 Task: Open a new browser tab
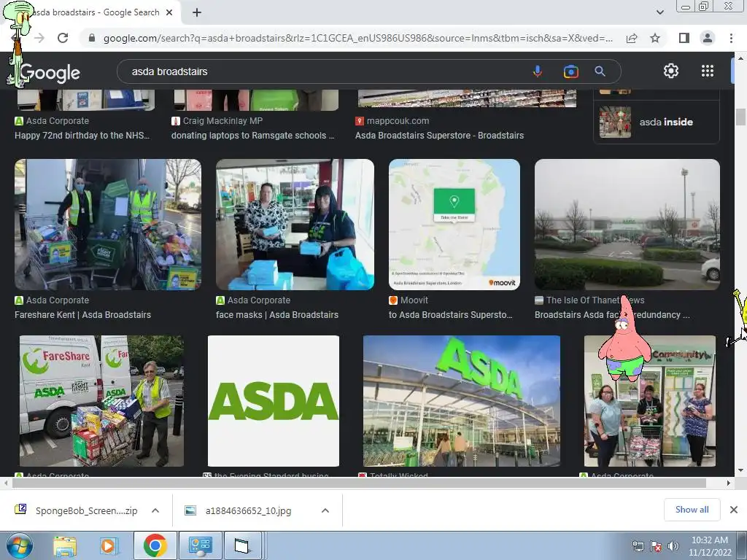(x=197, y=13)
